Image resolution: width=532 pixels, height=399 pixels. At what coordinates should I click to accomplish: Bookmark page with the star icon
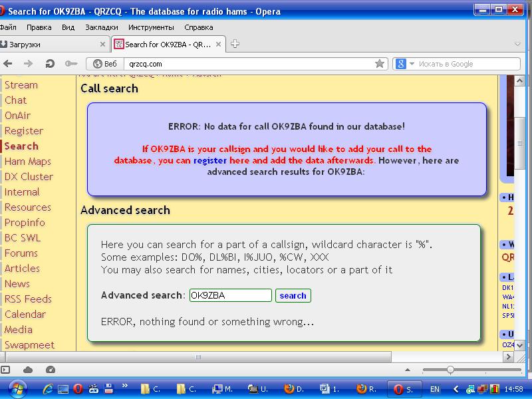click(x=379, y=63)
